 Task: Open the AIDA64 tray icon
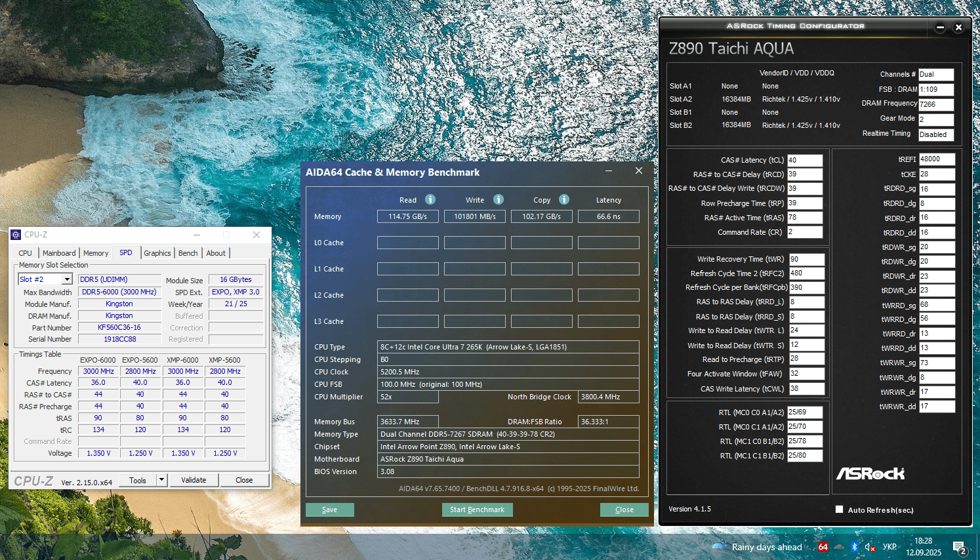click(x=823, y=547)
